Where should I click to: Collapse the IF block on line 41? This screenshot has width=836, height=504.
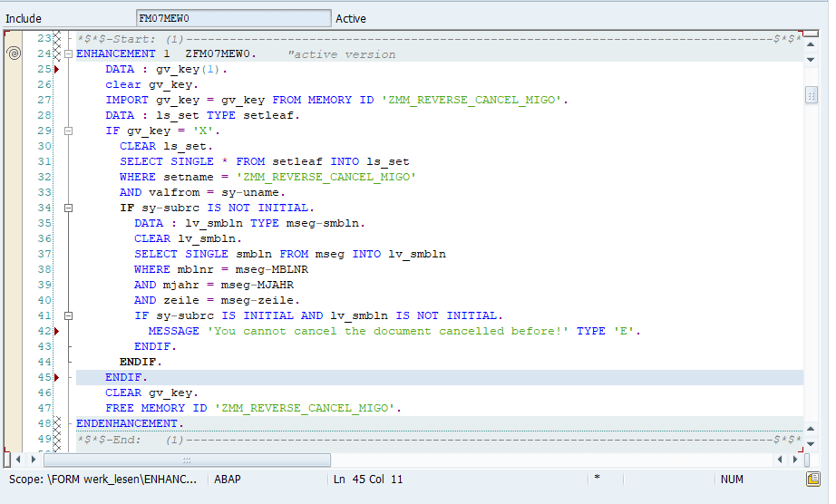(x=68, y=316)
